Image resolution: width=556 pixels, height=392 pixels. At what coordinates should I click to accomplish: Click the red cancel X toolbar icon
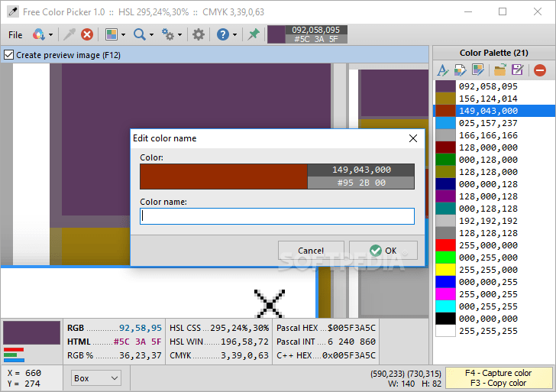point(87,34)
